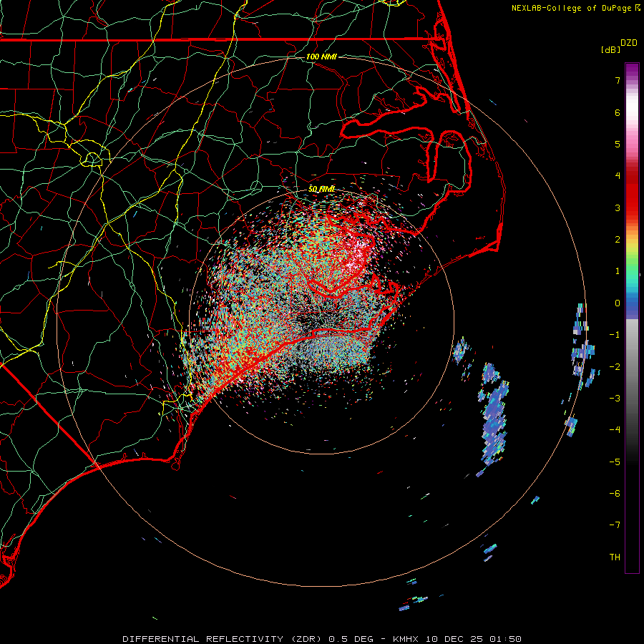Select the 50 NMI range ring label
Screen dimensions: 644x644
(321, 189)
